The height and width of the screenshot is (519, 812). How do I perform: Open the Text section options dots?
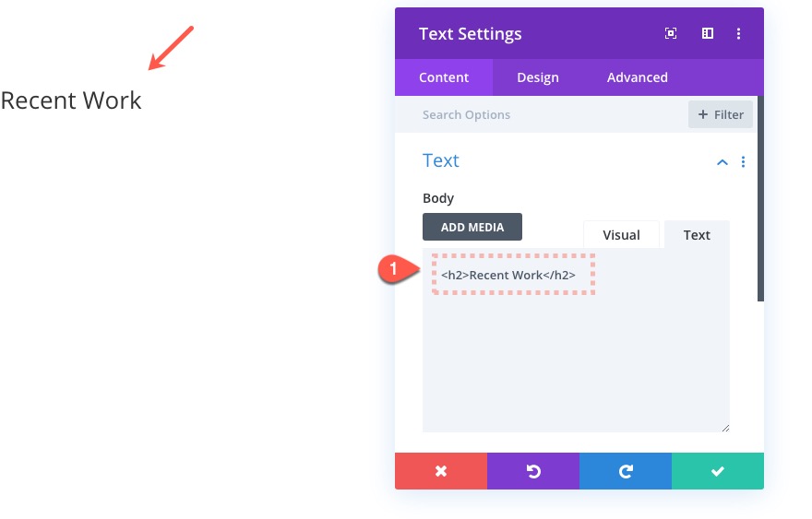(743, 162)
